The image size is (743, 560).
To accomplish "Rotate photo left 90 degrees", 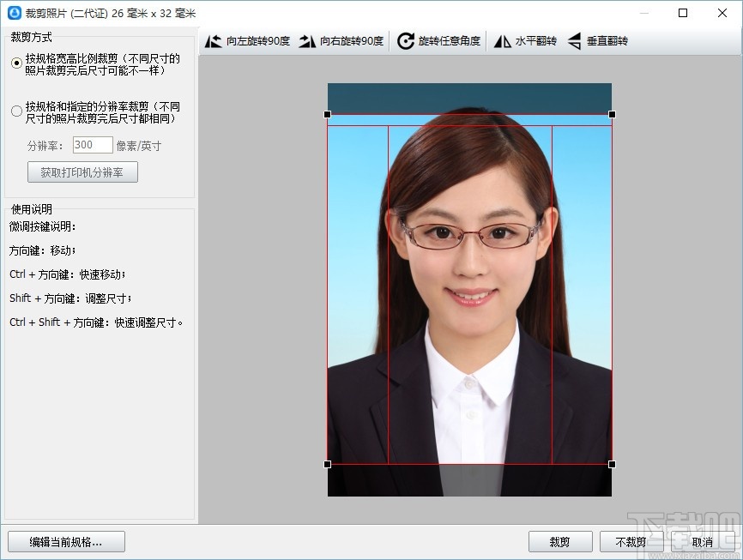I will (247, 41).
